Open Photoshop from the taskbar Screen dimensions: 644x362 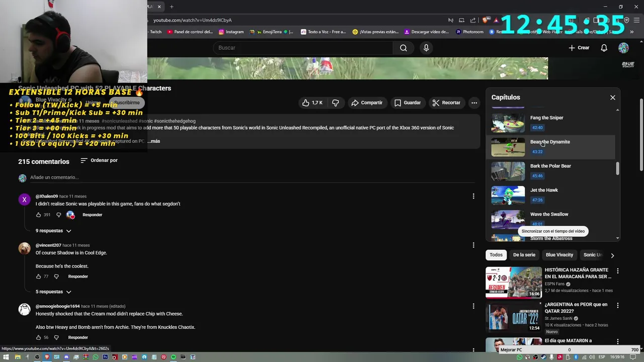[x=105, y=357]
